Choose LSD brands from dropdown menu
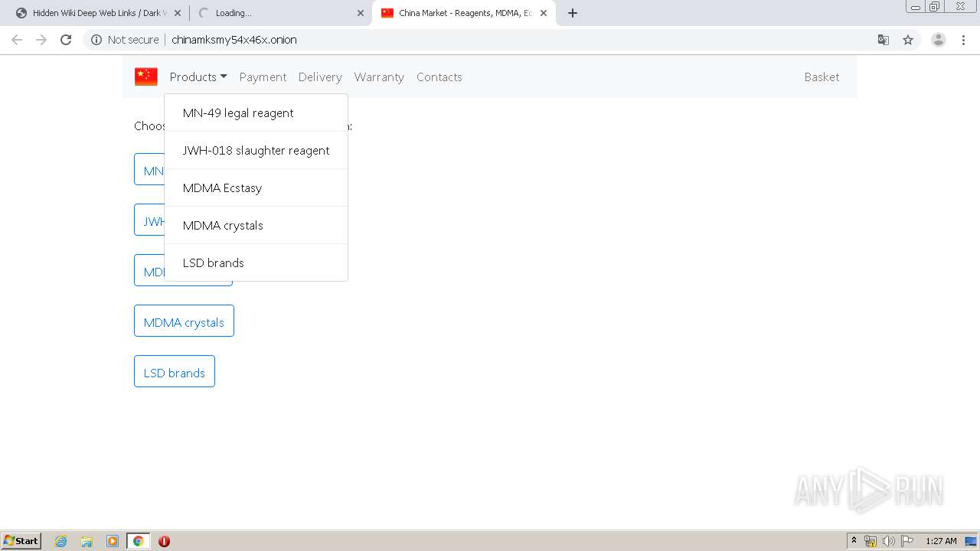The height and width of the screenshot is (551, 980). (x=256, y=262)
